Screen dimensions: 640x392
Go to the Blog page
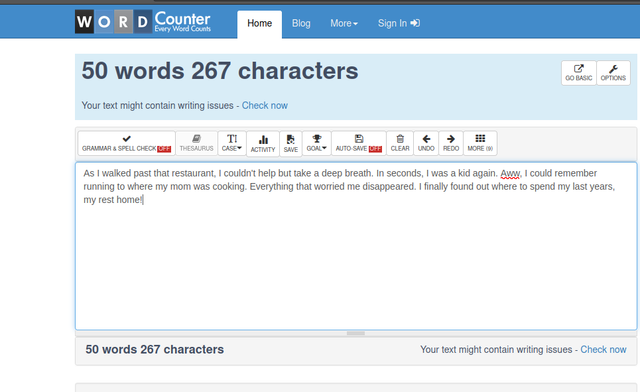tap(301, 23)
